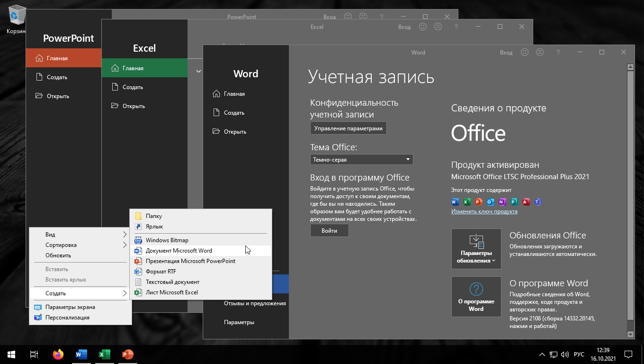Open "Параметры обновления" dropdown button
644x364 pixels.
tap(476, 249)
